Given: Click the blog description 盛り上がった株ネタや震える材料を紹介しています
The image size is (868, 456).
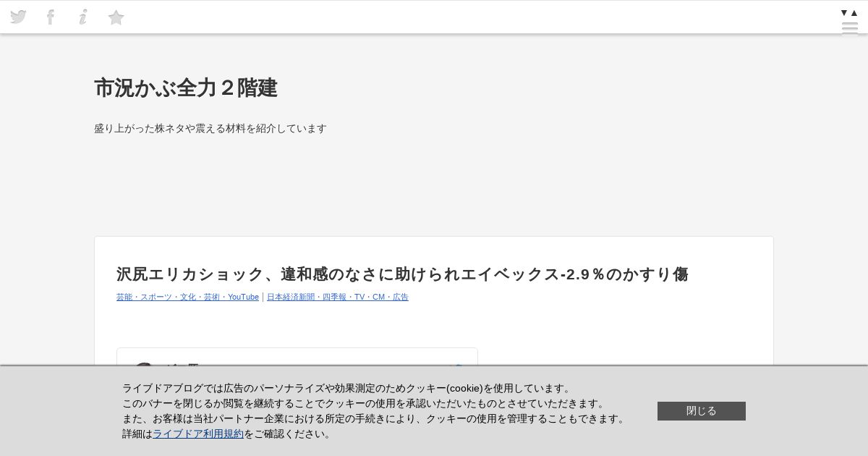Looking at the screenshot, I should (210, 128).
